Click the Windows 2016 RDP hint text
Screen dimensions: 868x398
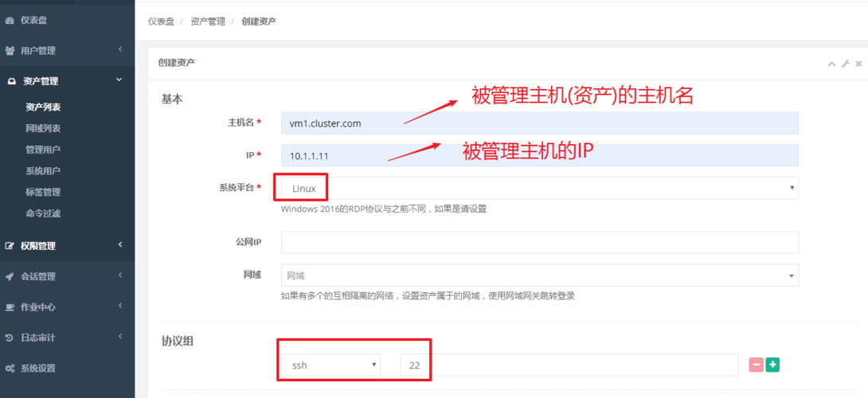(384, 209)
